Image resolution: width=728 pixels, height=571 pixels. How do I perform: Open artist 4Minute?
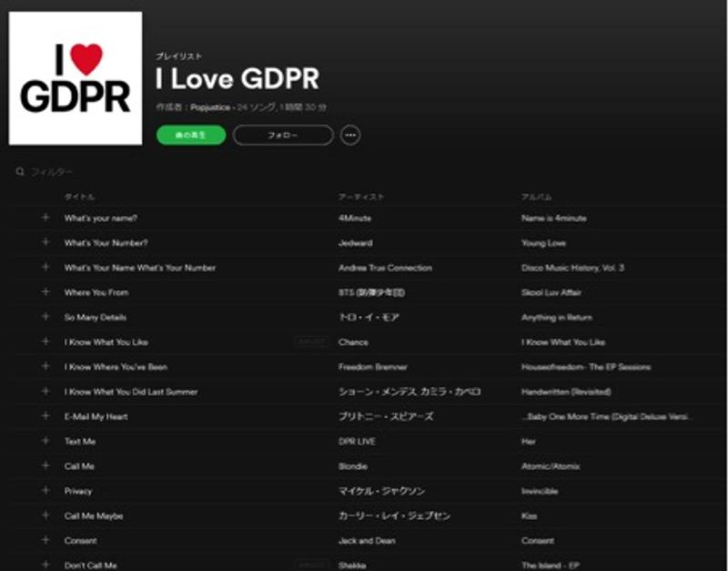(x=355, y=219)
